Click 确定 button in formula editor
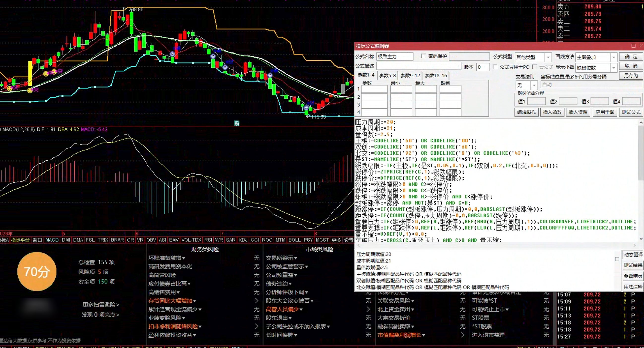 (631, 57)
